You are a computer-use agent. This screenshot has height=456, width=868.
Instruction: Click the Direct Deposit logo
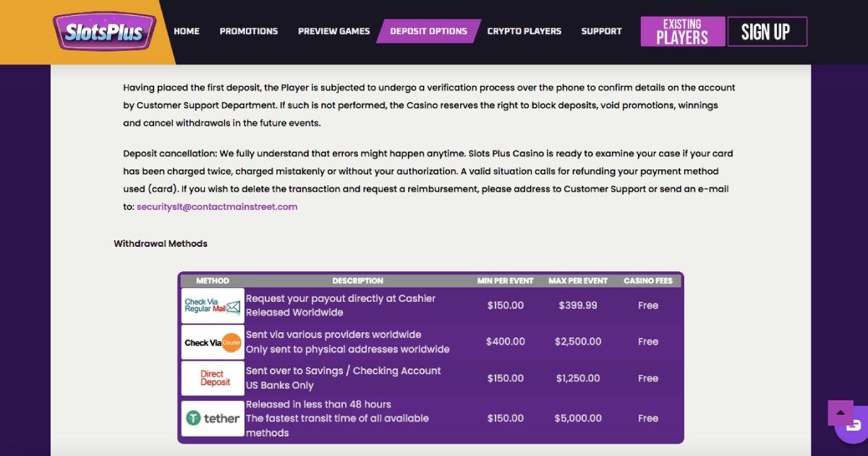(212, 379)
